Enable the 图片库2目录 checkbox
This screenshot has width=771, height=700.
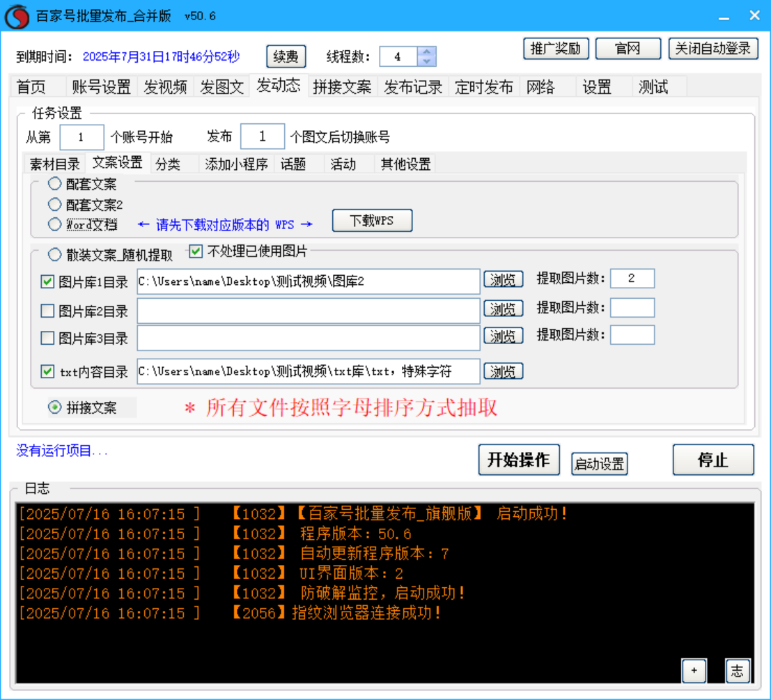pos(47,311)
